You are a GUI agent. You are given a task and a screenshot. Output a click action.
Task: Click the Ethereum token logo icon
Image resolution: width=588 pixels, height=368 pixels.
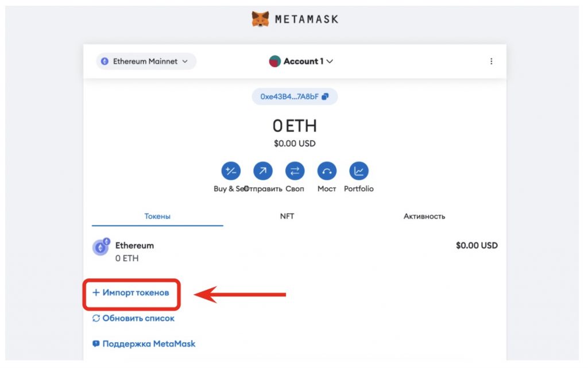pyautogui.click(x=101, y=247)
